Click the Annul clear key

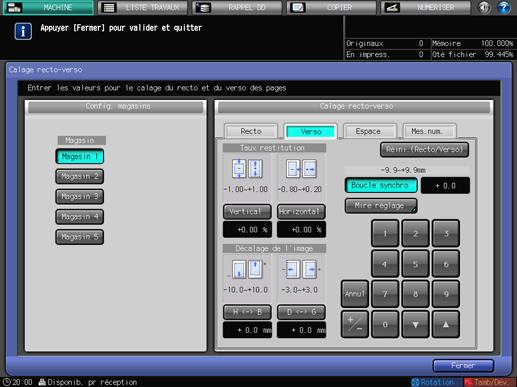tap(355, 294)
